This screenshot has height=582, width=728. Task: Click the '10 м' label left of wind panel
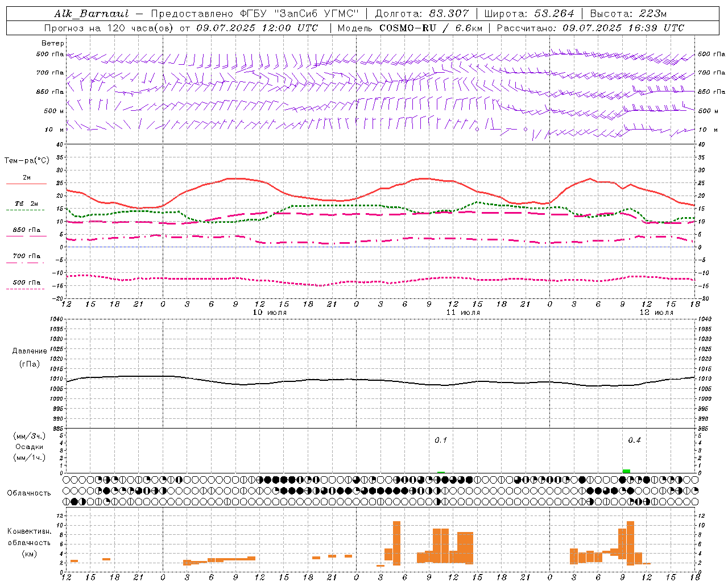click(x=54, y=130)
